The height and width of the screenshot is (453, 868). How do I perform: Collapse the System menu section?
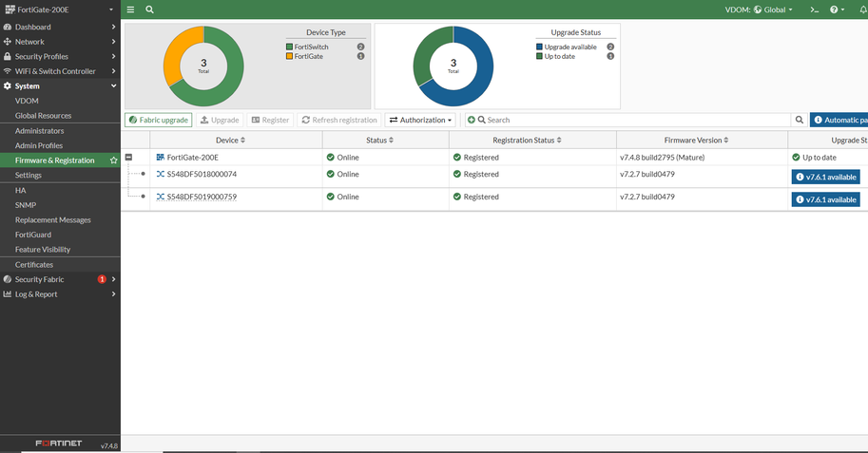pyautogui.click(x=60, y=85)
